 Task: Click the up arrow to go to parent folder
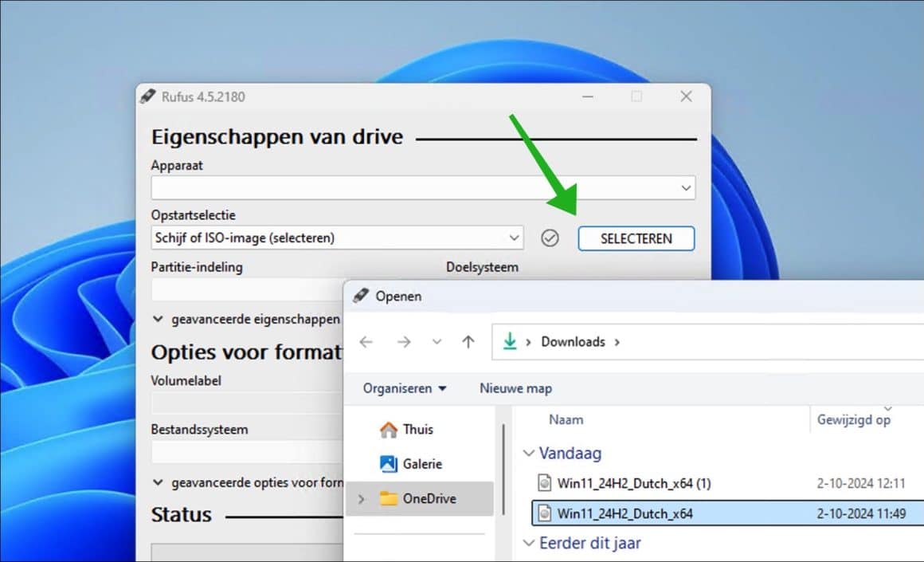click(468, 341)
